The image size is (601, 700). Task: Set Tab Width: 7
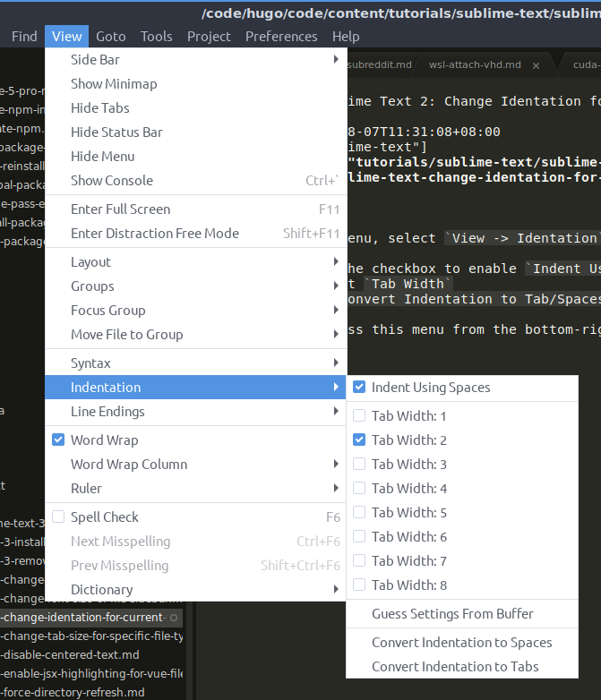359,560
